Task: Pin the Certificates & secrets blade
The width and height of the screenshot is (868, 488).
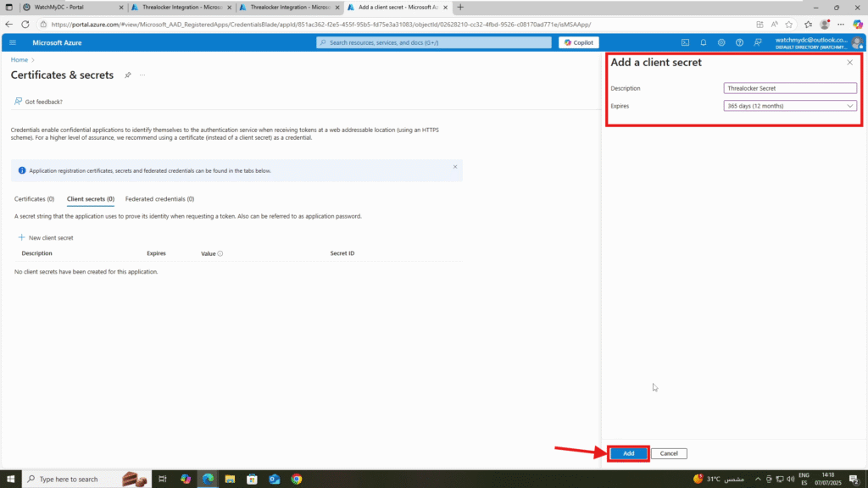Action: coord(128,75)
